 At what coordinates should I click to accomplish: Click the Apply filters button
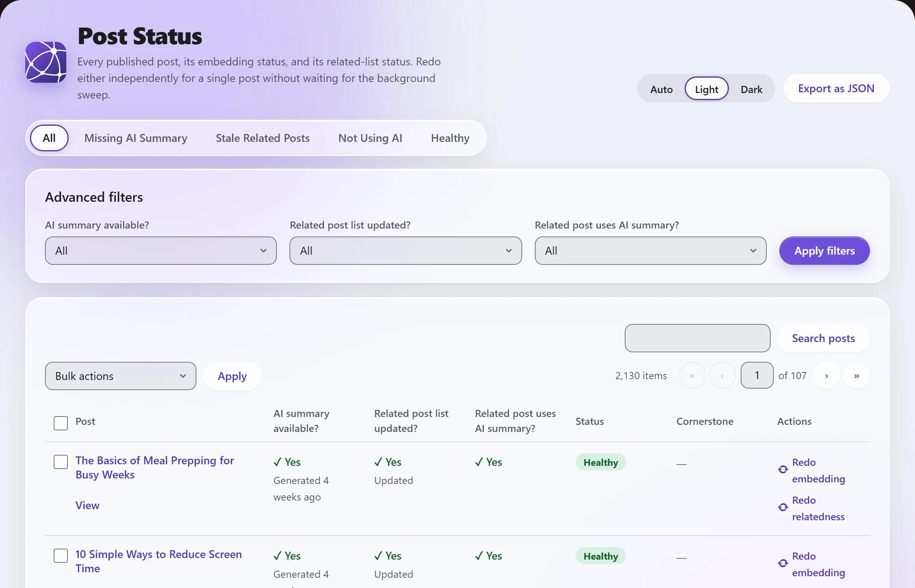pyautogui.click(x=825, y=251)
